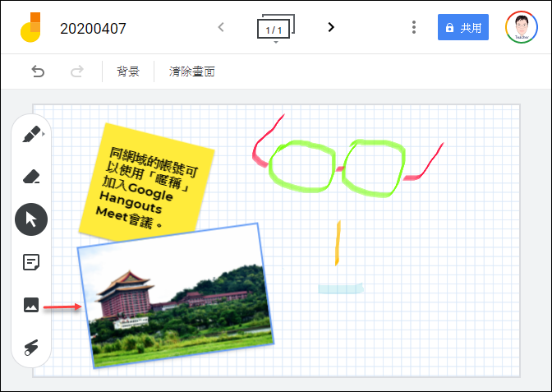Open the Google account avatar

point(522,27)
